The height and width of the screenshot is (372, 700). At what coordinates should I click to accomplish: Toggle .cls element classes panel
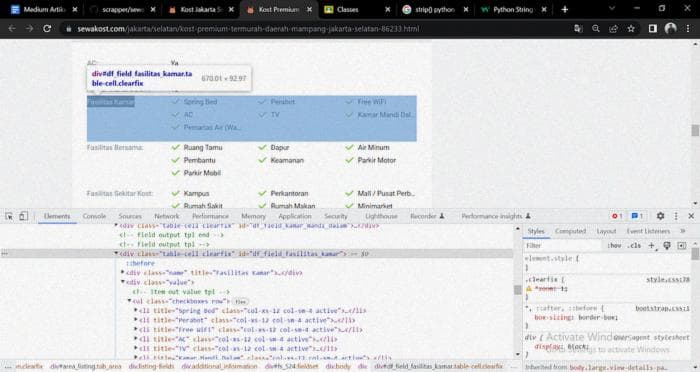[634, 246]
